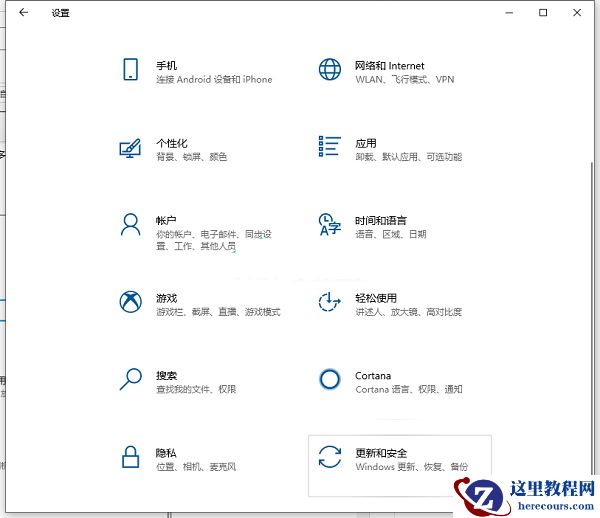
Task: Click the update and security refresh icon
Action: (x=329, y=457)
